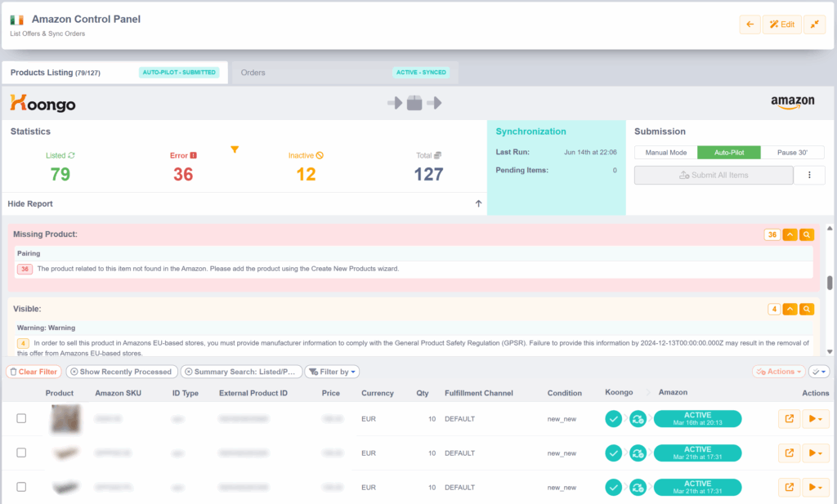Click the stacked coins icon next to Total
The width and height of the screenshot is (837, 504).
[438, 155]
